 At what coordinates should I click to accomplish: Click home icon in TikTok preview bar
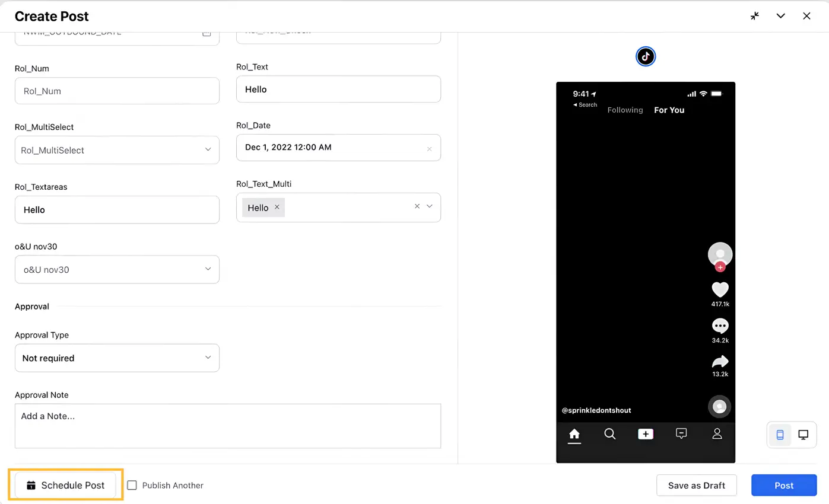pos(574,435)
